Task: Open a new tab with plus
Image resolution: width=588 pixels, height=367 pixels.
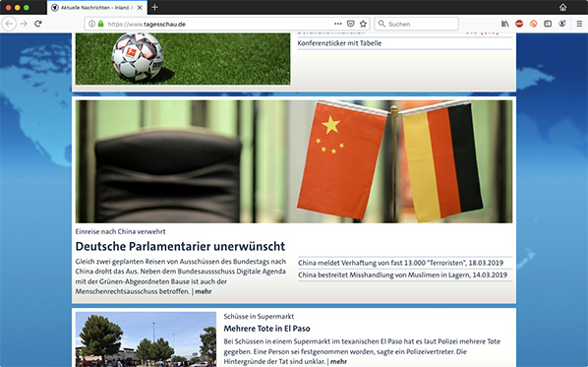Action: (x=154, y=7)
